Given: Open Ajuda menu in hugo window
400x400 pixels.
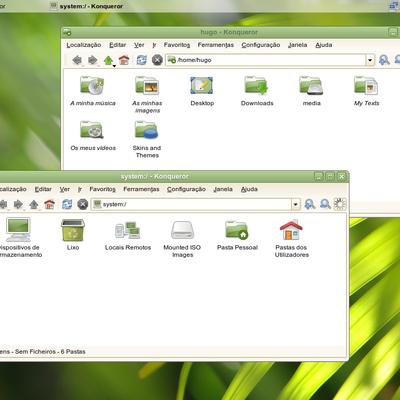Looking at the screenshot, I should tap(324, 45).
